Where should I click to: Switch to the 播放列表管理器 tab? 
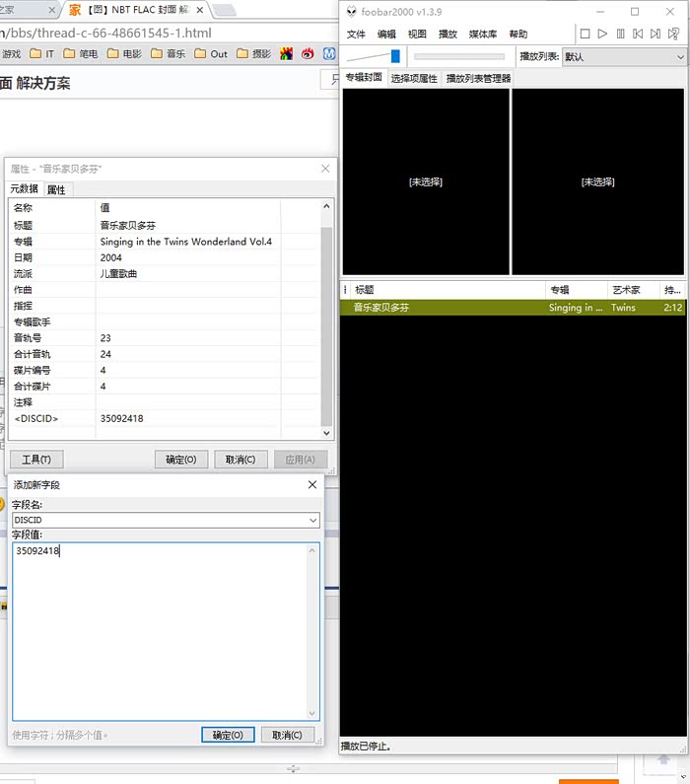tap(478, 78)
